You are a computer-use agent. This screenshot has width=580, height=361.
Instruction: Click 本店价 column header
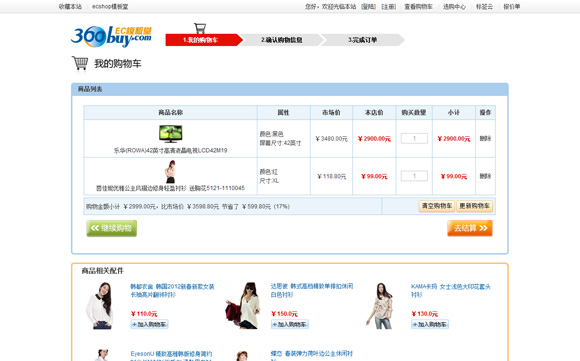(374, 112)
